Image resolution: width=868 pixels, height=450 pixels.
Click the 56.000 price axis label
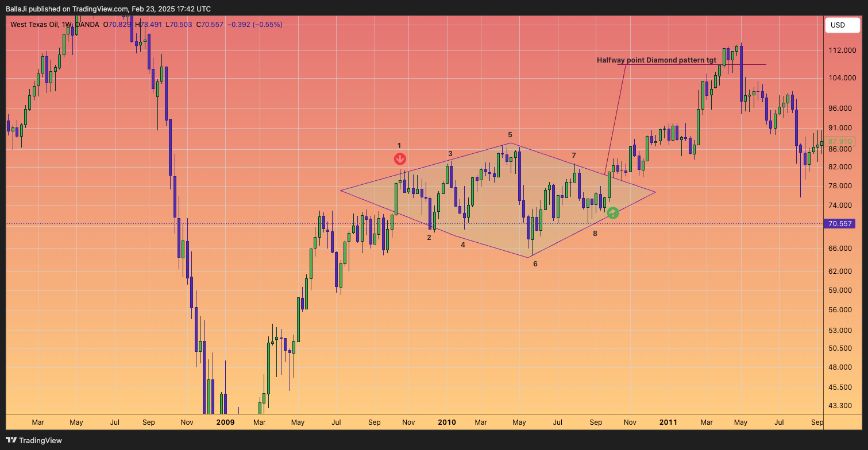pos(840,310)
